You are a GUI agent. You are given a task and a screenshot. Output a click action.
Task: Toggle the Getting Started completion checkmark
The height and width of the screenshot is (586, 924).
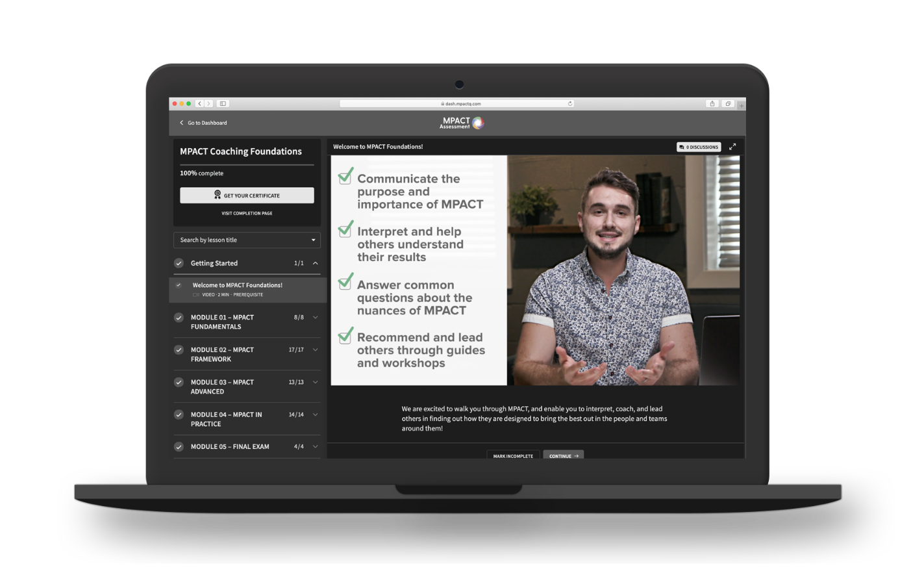pyautogui.click(x=179, y=263)
